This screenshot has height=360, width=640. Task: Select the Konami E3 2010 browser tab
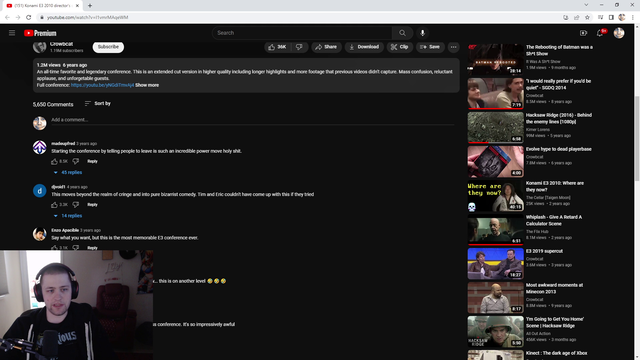[x=42, y=6]
